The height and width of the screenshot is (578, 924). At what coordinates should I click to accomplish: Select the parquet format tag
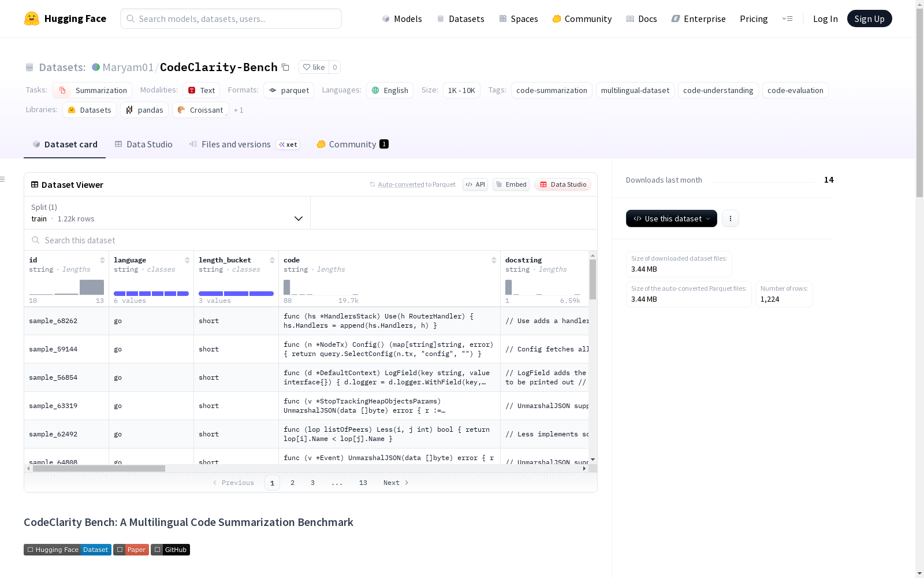tap(289, 90)
